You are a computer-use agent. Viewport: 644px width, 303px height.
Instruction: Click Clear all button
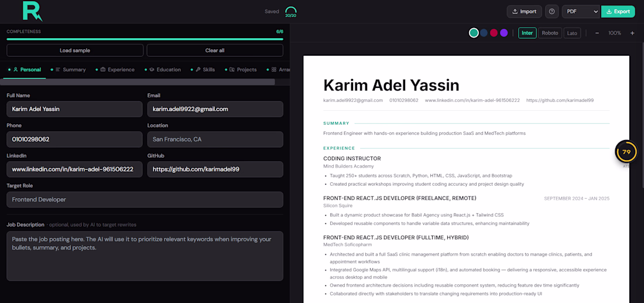click(x=215, y=50)
